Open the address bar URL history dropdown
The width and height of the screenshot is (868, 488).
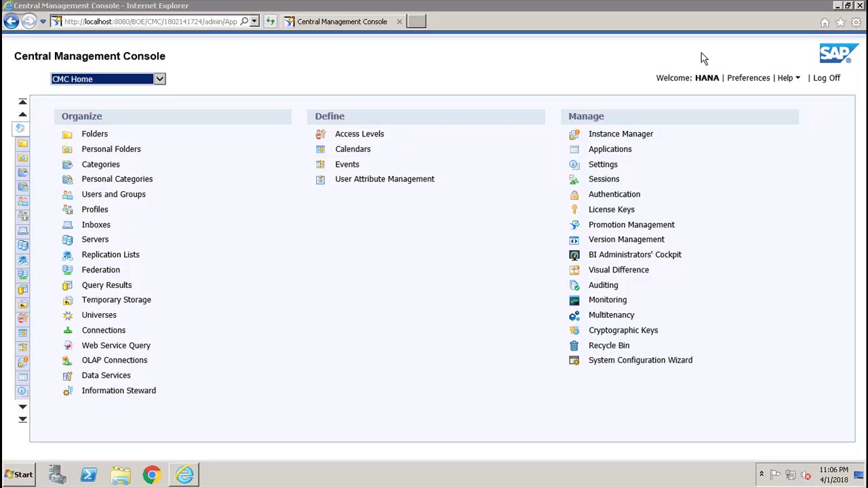point(254,22)
